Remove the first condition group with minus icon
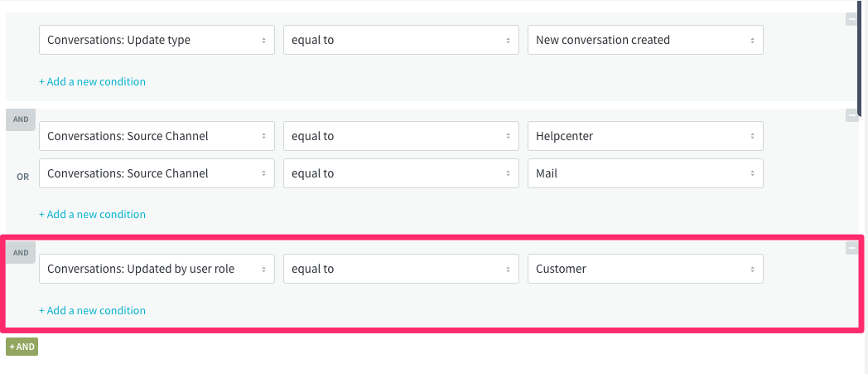868x374 pixels. tap(851, 19)
